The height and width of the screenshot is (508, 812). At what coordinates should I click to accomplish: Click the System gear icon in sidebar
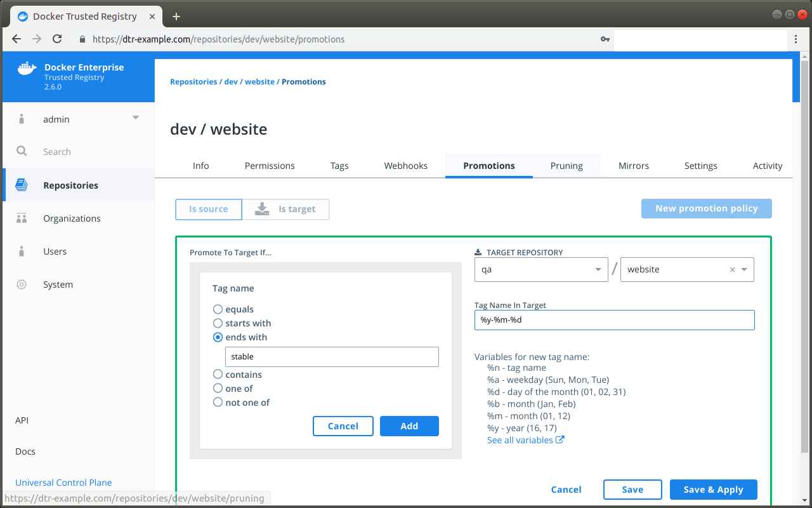[22, 284]
